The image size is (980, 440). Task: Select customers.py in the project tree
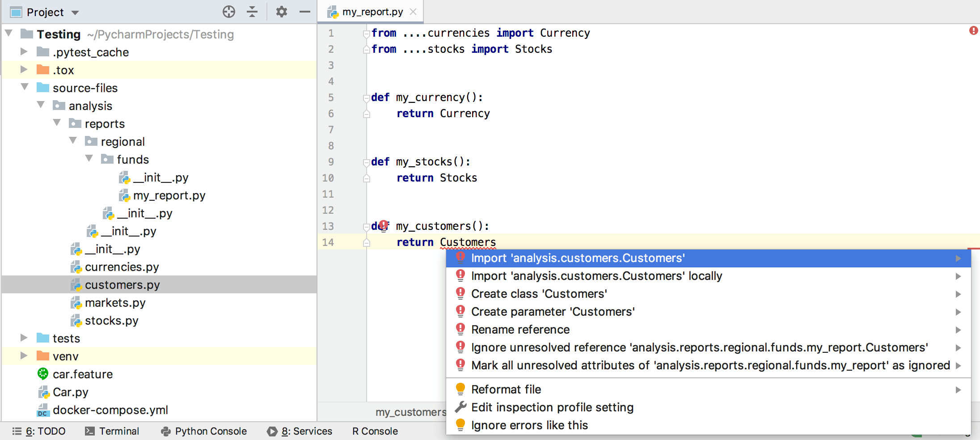click(x=122, y=284)
